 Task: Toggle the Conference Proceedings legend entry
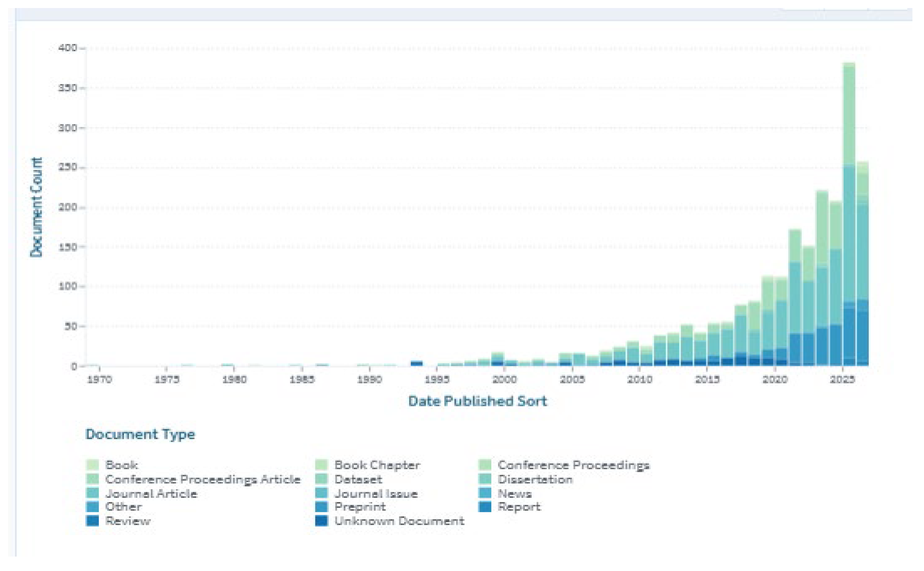pos(564,464)
